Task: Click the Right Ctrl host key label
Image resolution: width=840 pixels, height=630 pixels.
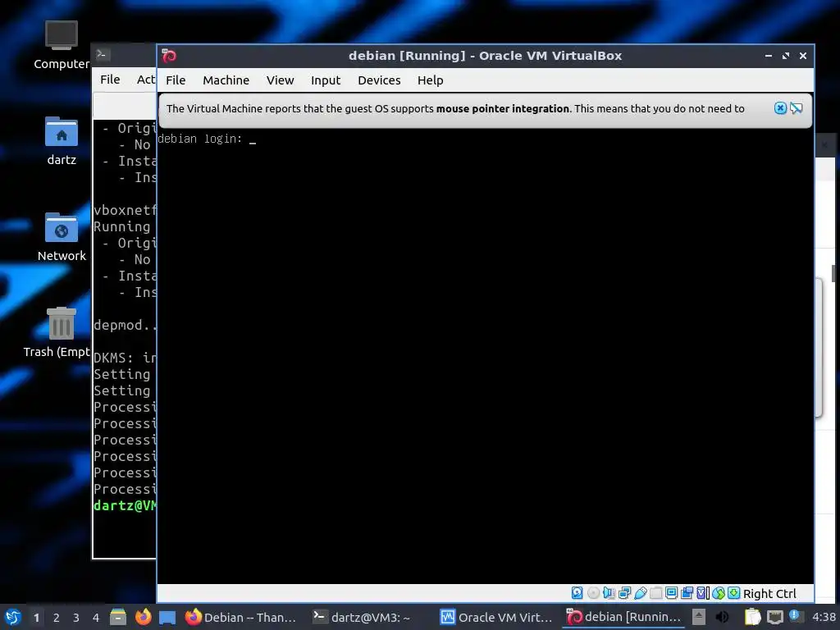Action: click(769, 594)
